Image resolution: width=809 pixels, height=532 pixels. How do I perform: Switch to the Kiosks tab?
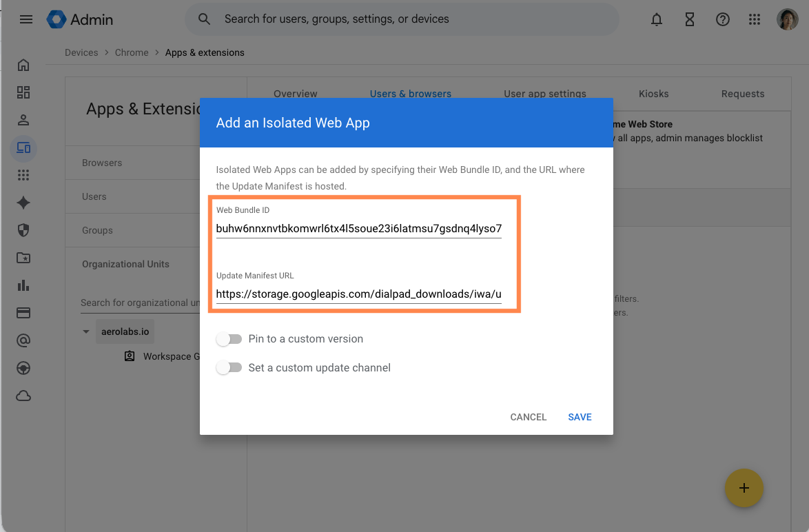[x=653, y=94]
